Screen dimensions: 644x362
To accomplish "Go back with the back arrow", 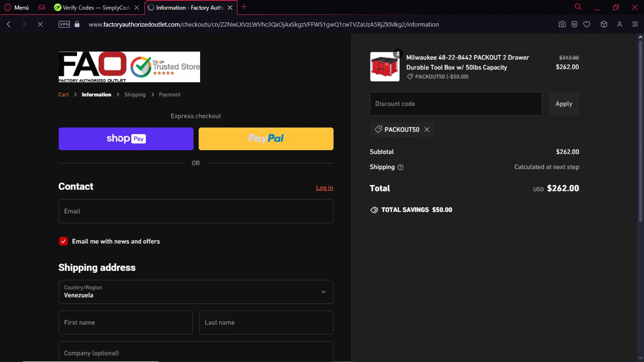I will click(x=9, y=24).
